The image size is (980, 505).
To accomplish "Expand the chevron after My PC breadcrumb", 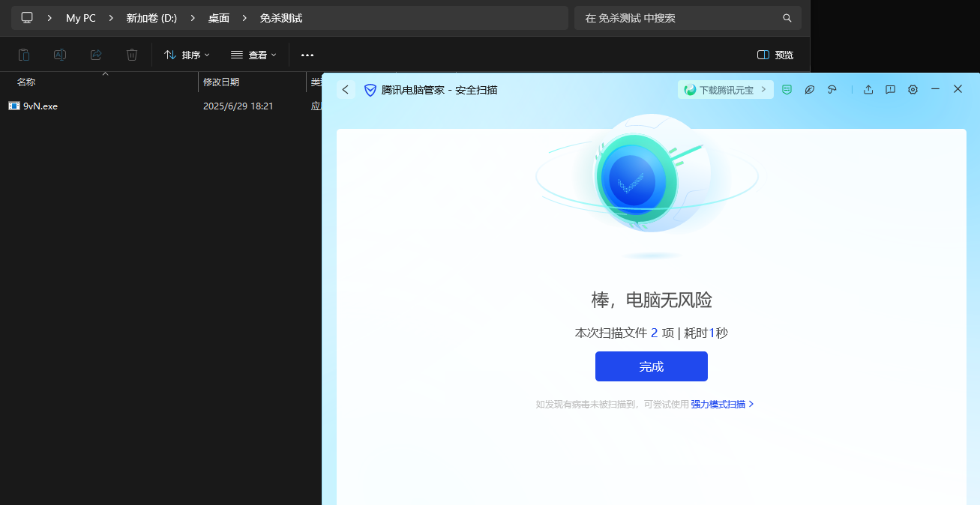I will (109, 18).
